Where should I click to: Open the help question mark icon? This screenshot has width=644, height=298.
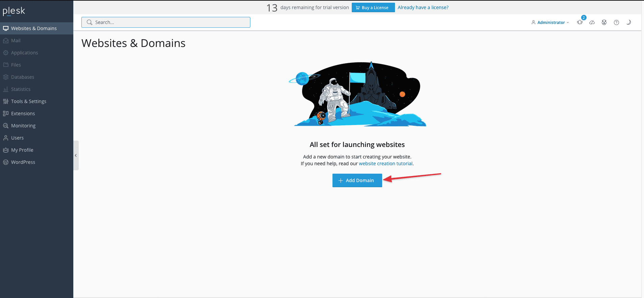click(x=616, y=22)
